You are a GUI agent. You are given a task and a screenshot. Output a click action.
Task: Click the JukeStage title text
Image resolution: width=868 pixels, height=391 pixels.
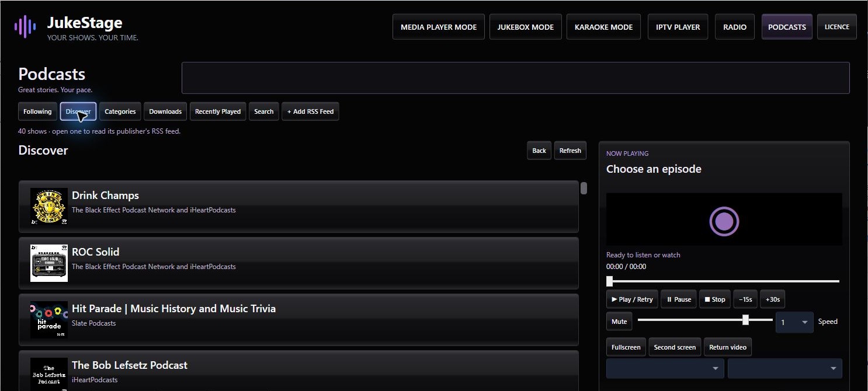[85, 23]
